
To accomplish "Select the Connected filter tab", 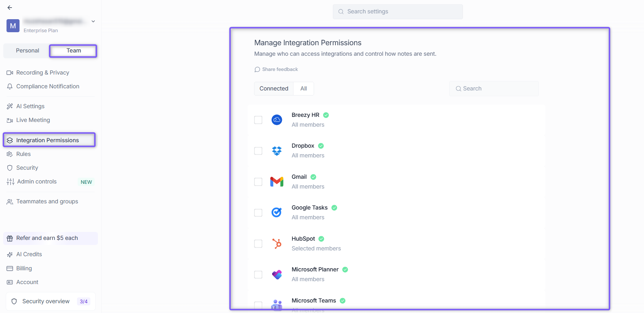I will tap(274, 89).
